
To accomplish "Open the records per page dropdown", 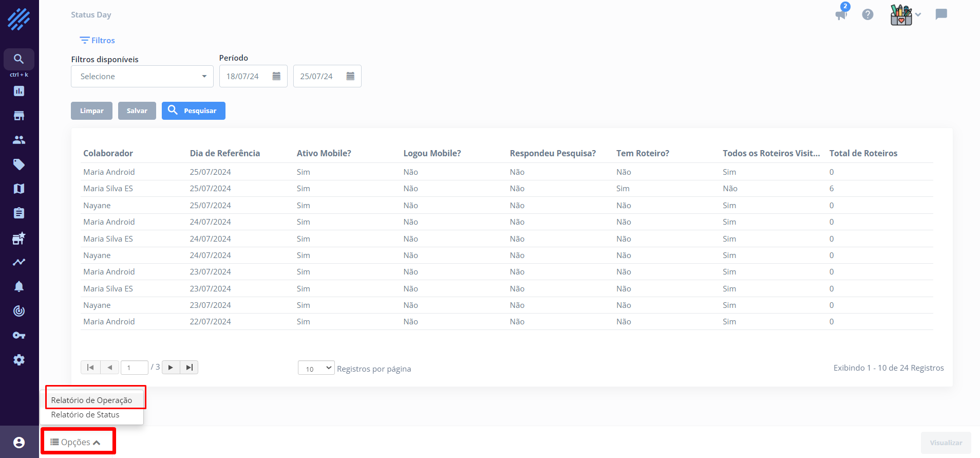I will tap(316, 368).
